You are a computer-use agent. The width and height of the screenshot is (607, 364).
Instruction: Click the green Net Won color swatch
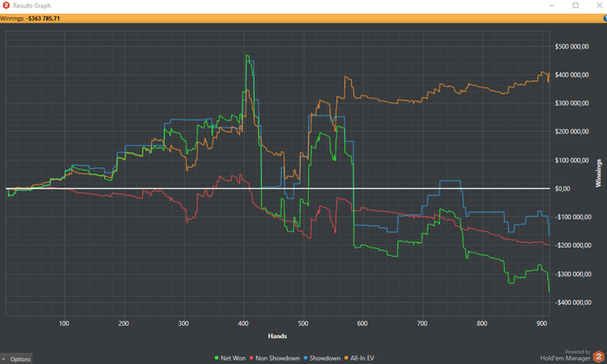(217, 358)
